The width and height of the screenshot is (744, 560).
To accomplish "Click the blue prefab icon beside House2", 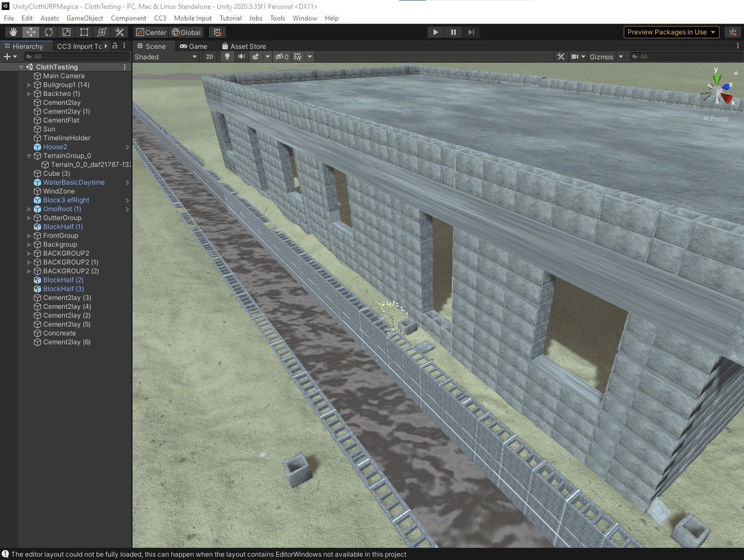I will point(37,147).
